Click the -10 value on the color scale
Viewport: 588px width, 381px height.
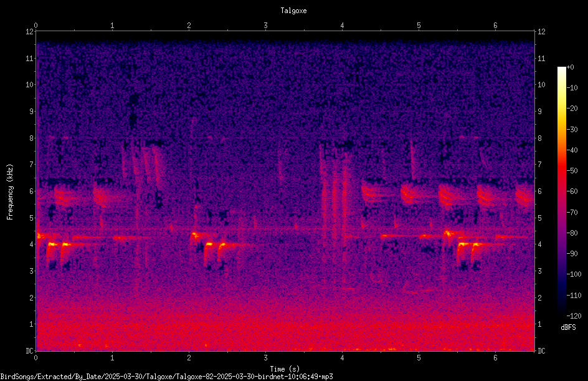coord(572,88)
